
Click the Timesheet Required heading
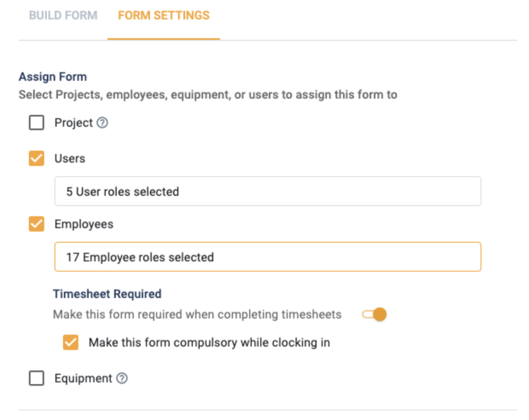pyautogui.click(x=107, y=294)
